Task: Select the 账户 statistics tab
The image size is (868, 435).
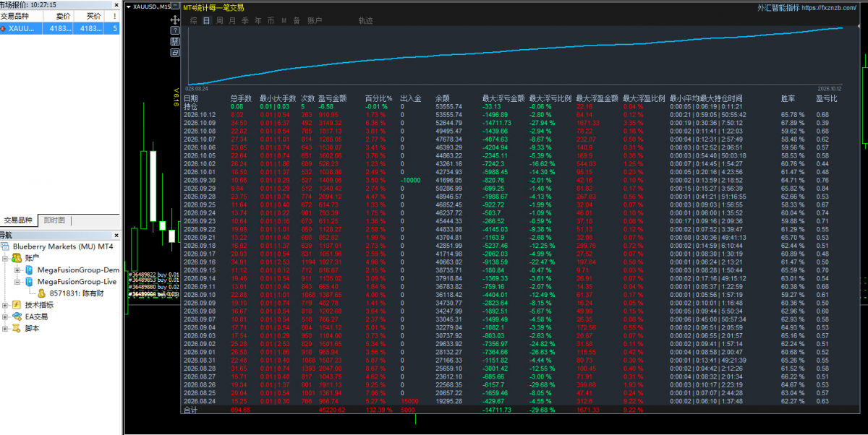Action: point(315,21)
